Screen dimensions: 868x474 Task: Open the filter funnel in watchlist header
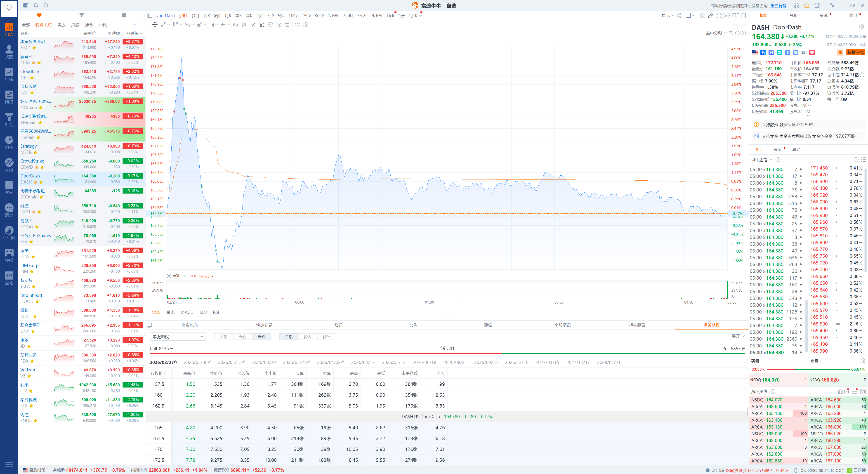pos(82,15)
